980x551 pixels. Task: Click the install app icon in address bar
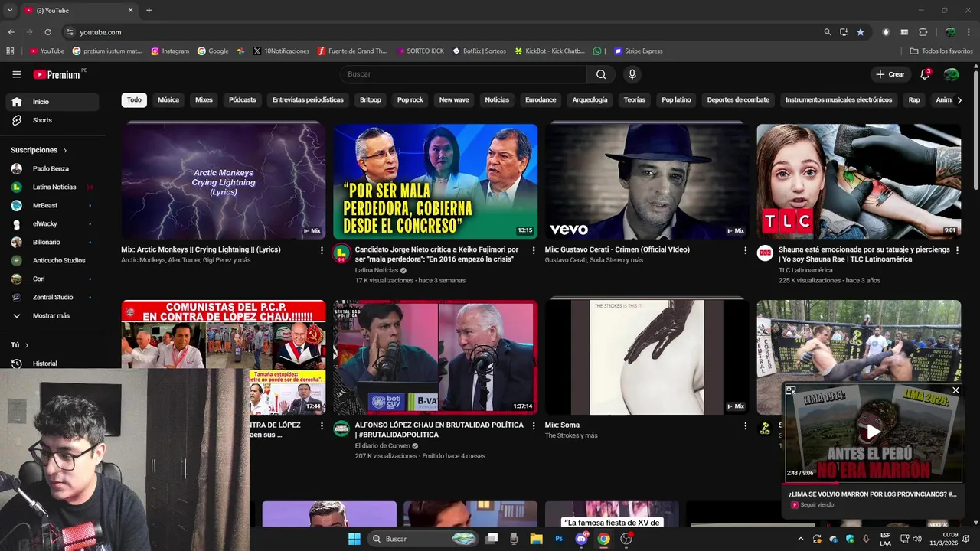(x=844, y=32)
